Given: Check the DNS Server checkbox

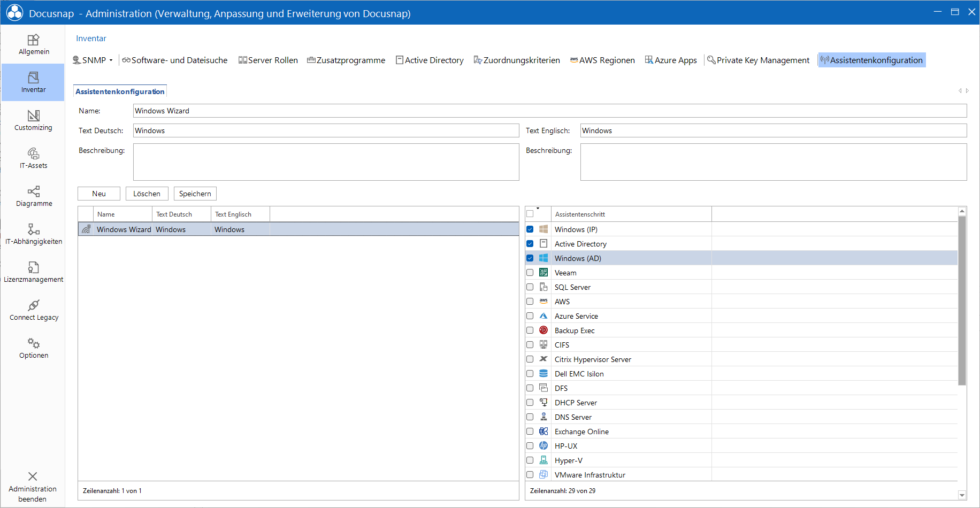Looking at the screenshot, I should (530, 417).
